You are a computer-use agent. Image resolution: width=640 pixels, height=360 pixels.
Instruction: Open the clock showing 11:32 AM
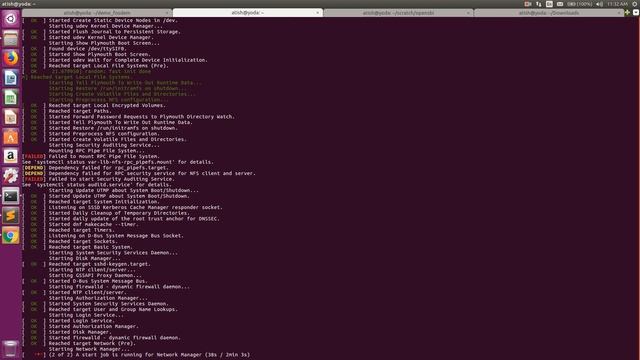[x=617, y=4]
